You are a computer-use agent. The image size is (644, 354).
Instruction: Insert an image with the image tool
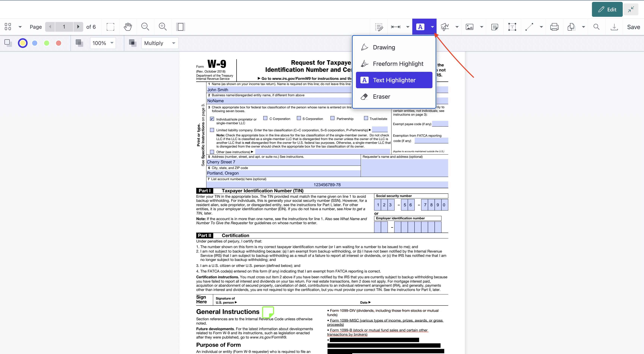470,27
